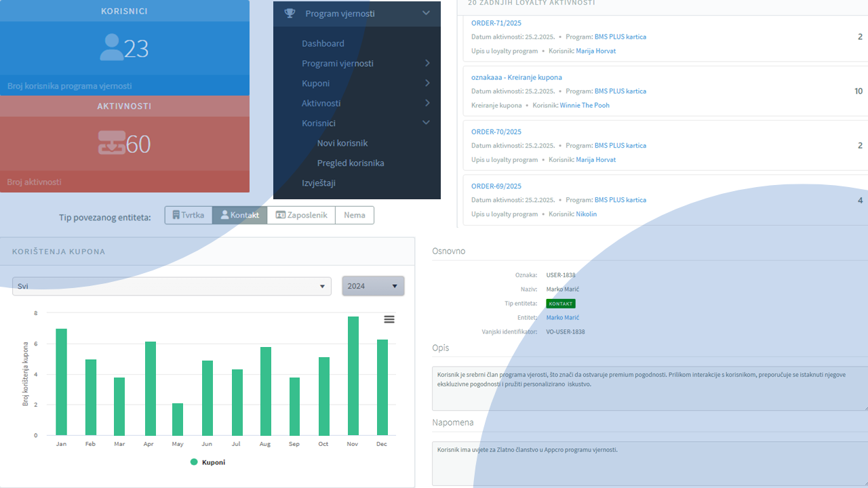Open the Svi coupon filter dropdown

coord(172,286)
